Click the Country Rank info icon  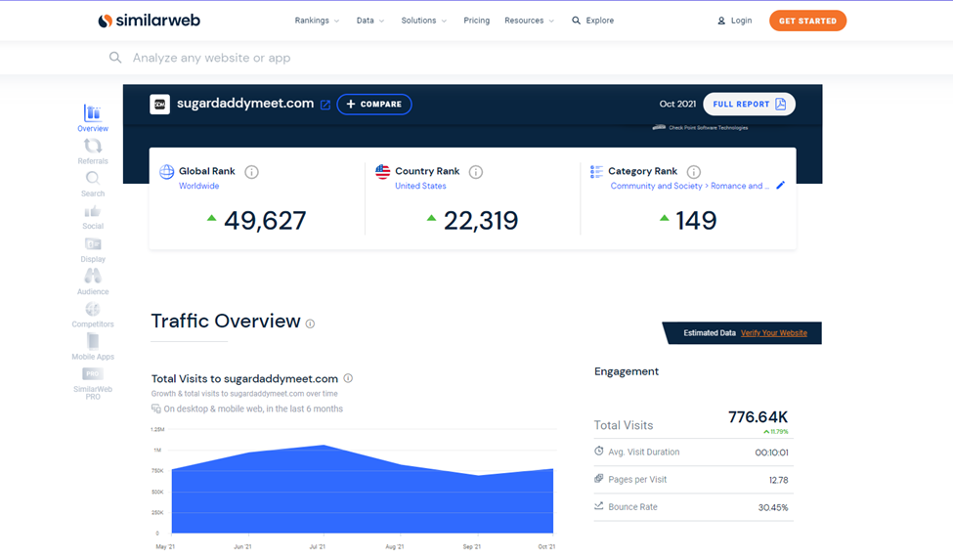pos(476,172)
